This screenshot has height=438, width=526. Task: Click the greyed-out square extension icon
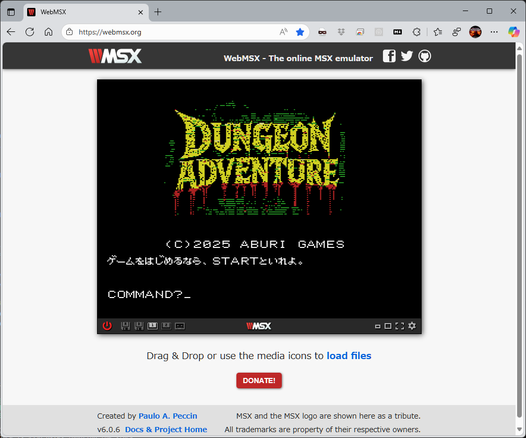379,32
